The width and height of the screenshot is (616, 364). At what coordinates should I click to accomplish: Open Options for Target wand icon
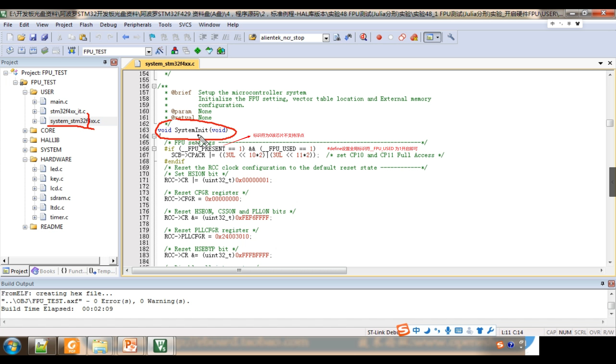159,51
